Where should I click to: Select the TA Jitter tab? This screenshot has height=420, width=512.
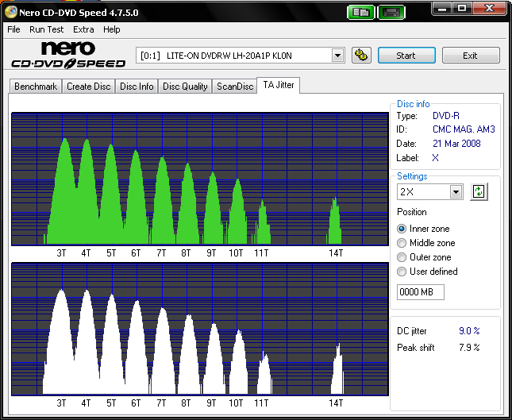tap(279, 85)
